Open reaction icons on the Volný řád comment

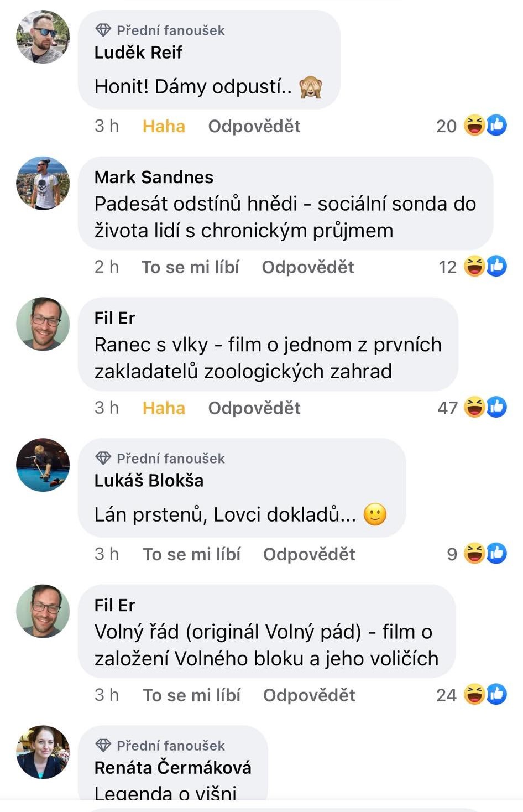[x=485, y=695]
